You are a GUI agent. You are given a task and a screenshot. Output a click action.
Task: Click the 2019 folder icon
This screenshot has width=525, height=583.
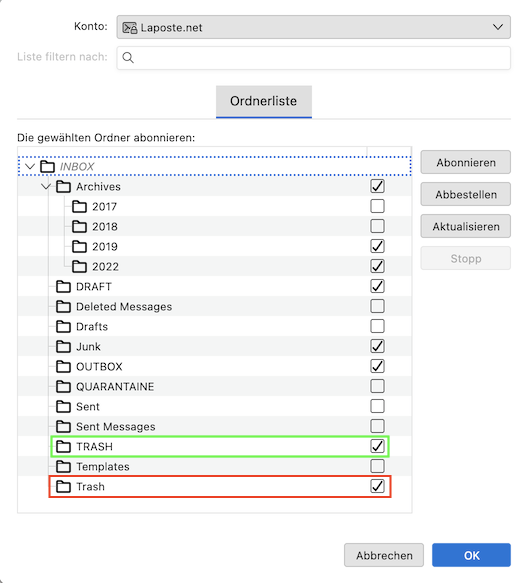click(x=79, y=247)
